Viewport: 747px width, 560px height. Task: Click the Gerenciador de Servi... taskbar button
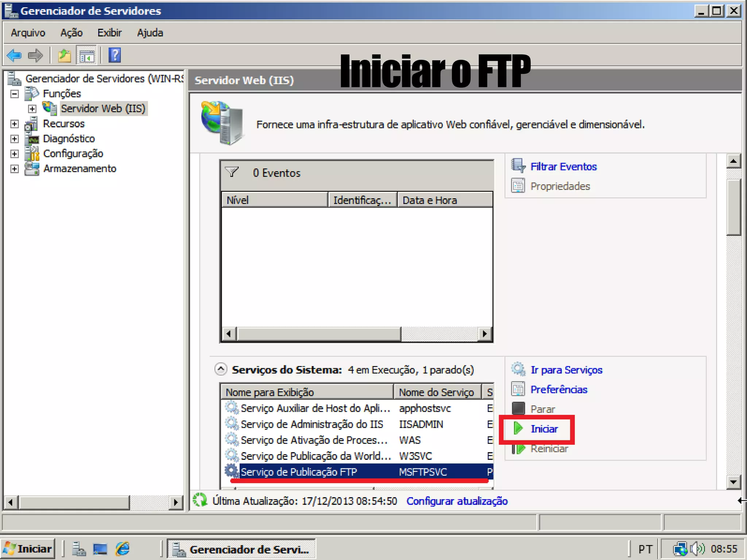coord(241,549)
